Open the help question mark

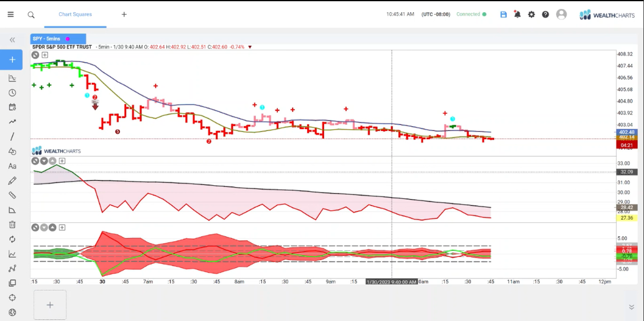click(545, 15)
